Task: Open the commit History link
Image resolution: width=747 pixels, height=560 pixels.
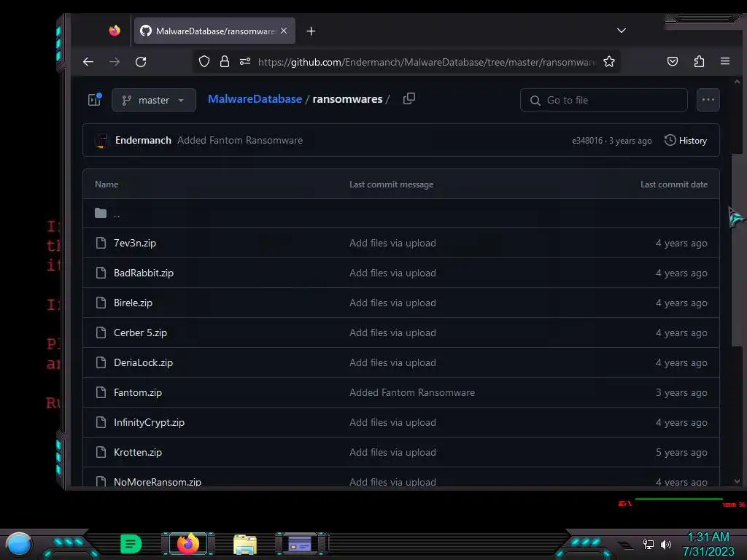Action: tap(686, 141)
